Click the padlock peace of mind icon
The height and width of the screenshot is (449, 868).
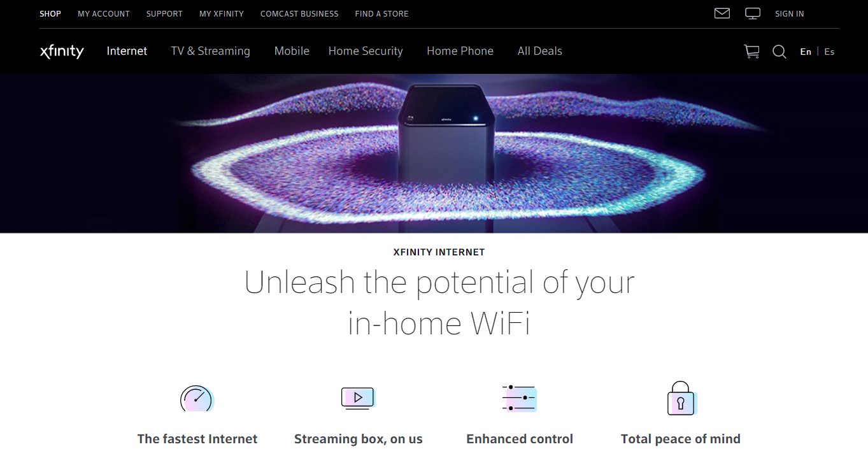click(x=681, y=398)
